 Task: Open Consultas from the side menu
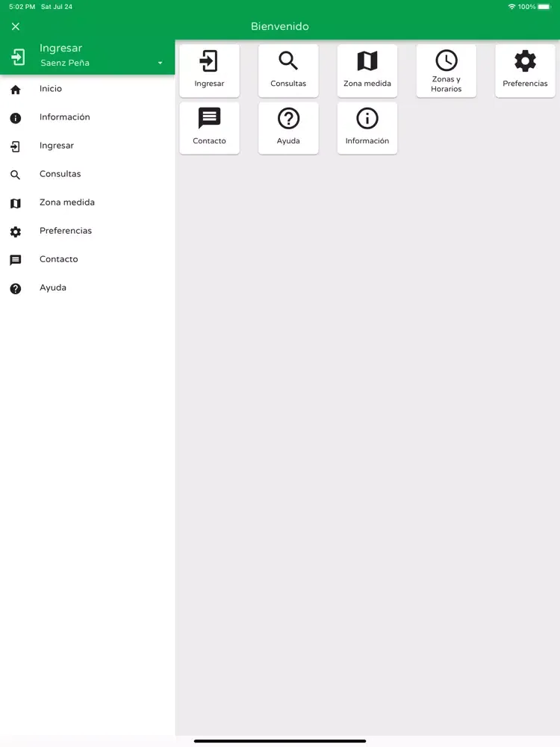pyautogui.click(x=87, y=174)
